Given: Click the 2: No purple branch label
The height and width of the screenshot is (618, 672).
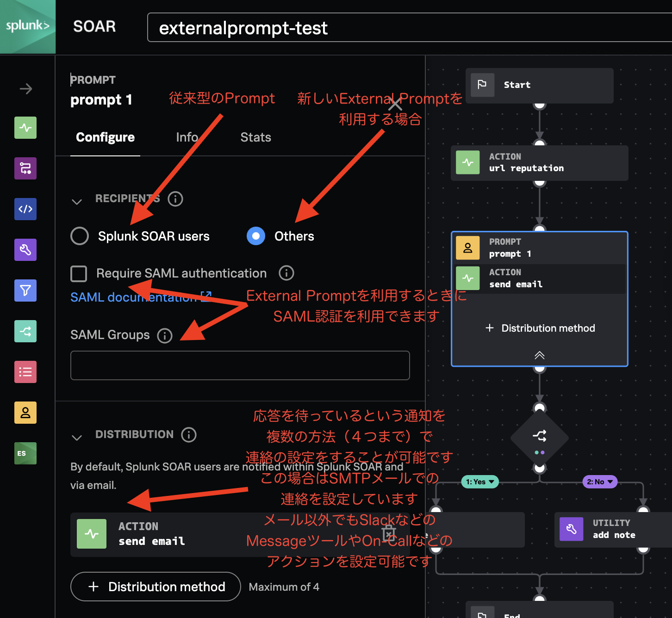Looking at the screenshot, I should tap(599, 482).
